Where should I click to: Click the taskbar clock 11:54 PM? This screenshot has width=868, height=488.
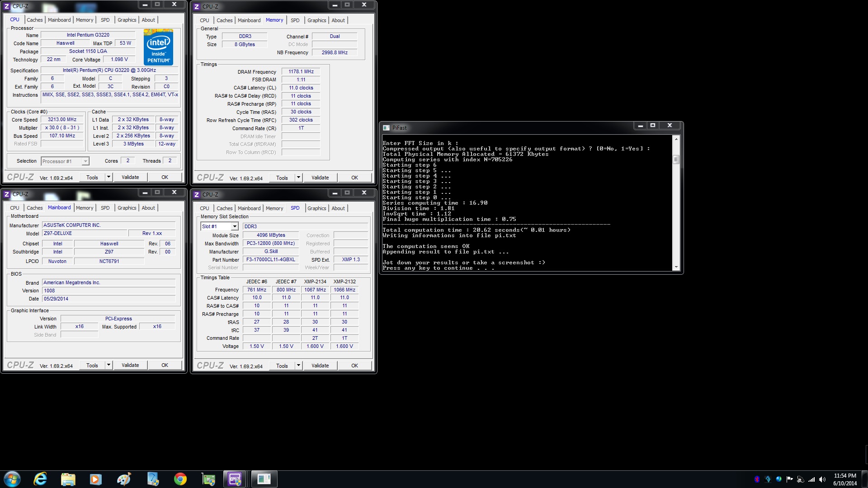(x=845, y=476)
